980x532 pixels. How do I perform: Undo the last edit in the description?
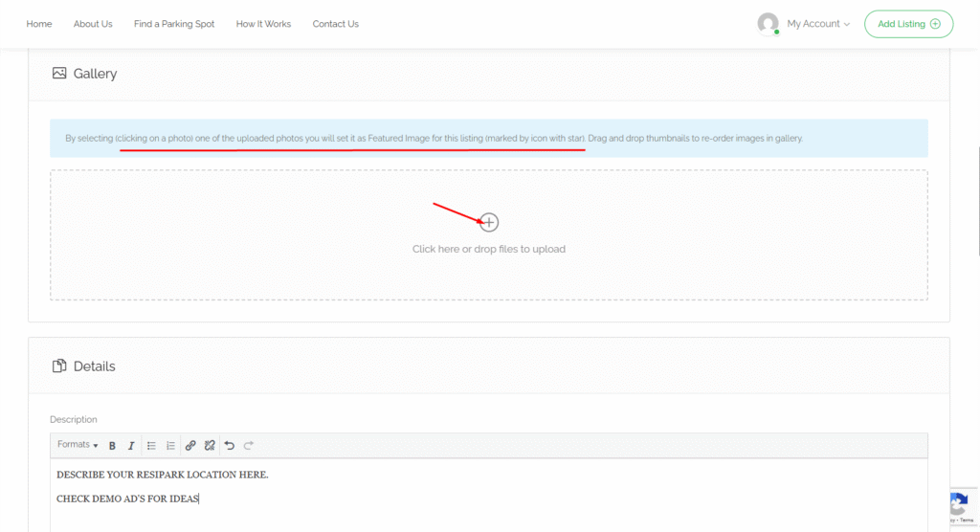click(230, 446)
